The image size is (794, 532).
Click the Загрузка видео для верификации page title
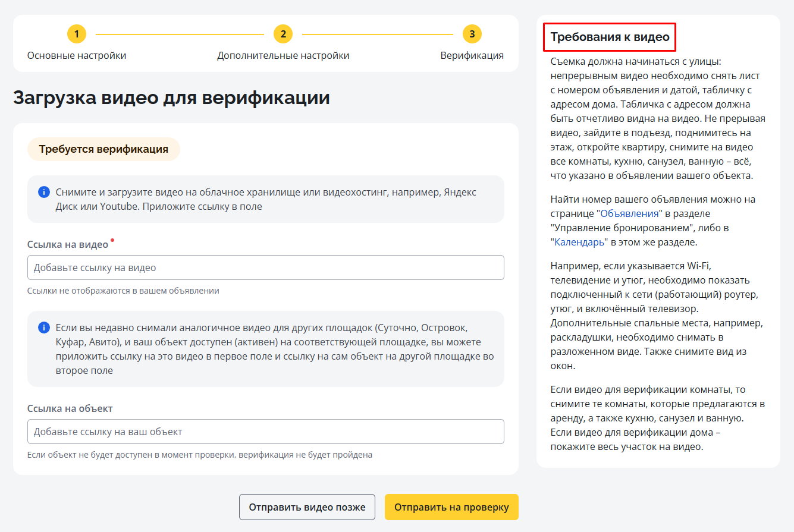click(x=171, y=97)
